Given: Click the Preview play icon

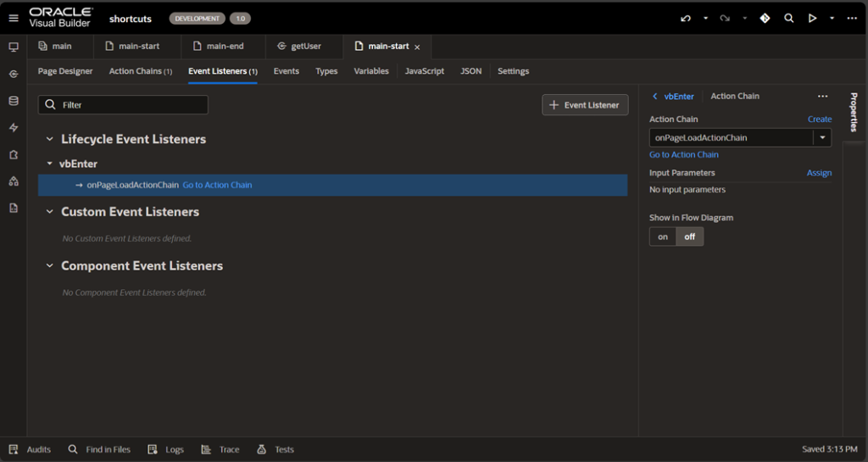Looking at the screenshot, I should click(x=812, y=19).
